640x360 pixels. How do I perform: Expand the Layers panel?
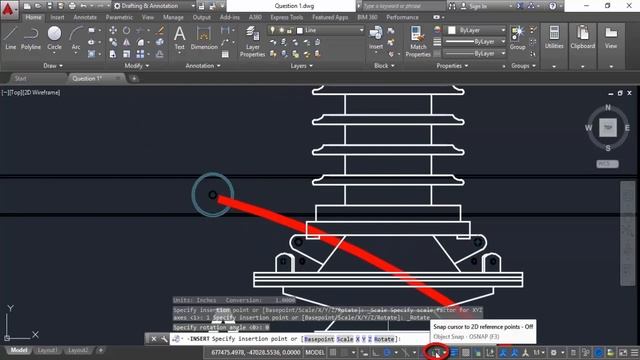(301, 66)
